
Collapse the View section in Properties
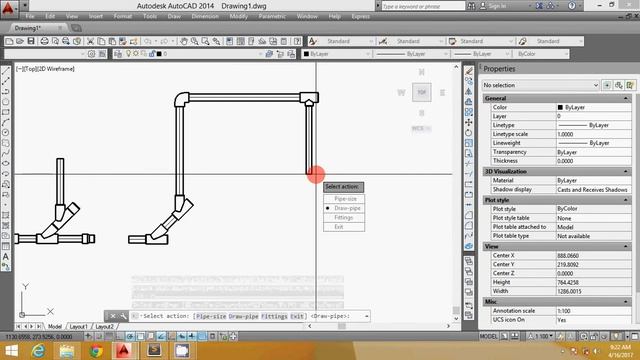click(625, 247)
